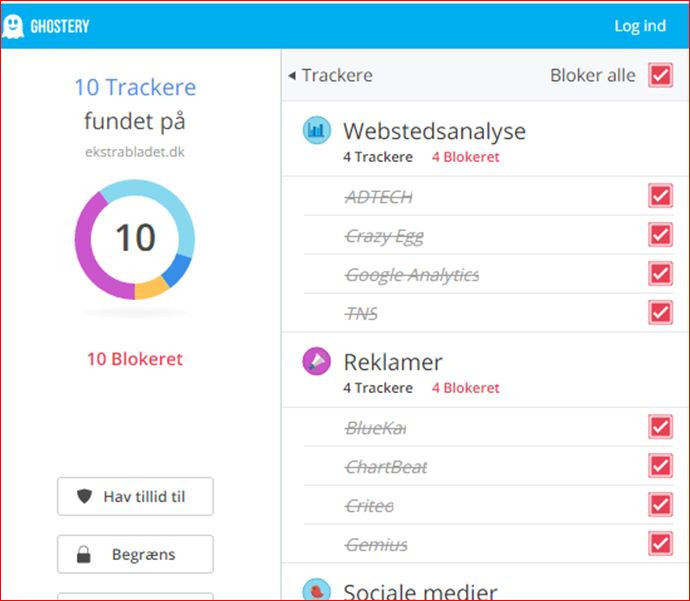Click the shield icon on Hav tillid til

click(x=84, y=496)
